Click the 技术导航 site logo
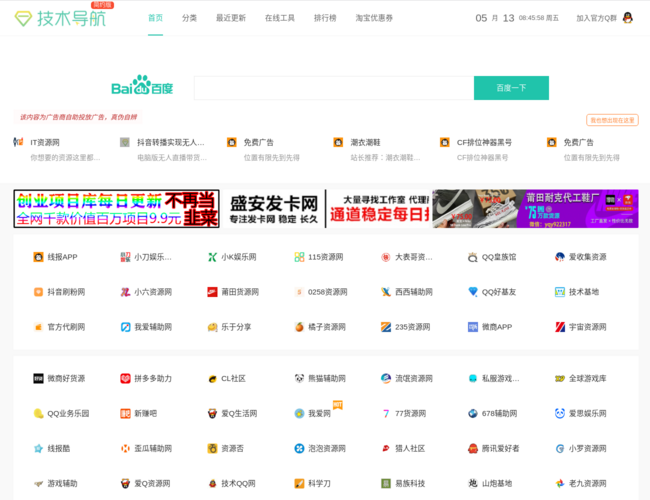650x500 pixels. coord(61,18)
